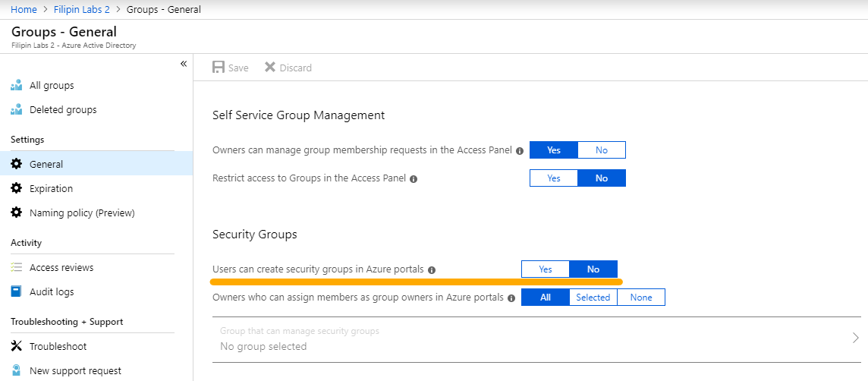Click the All groups people icon
Image resolution: width=868 pixels, height=381 pixels.
click(x=16, y=86)
